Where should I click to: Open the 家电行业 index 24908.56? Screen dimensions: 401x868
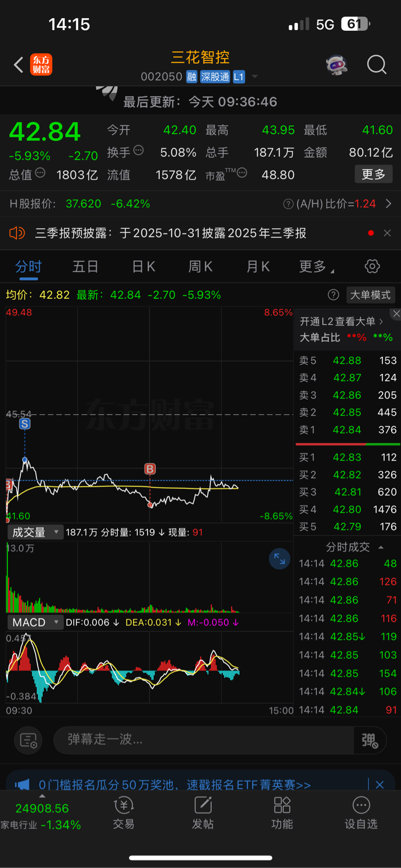click(42, 816)
